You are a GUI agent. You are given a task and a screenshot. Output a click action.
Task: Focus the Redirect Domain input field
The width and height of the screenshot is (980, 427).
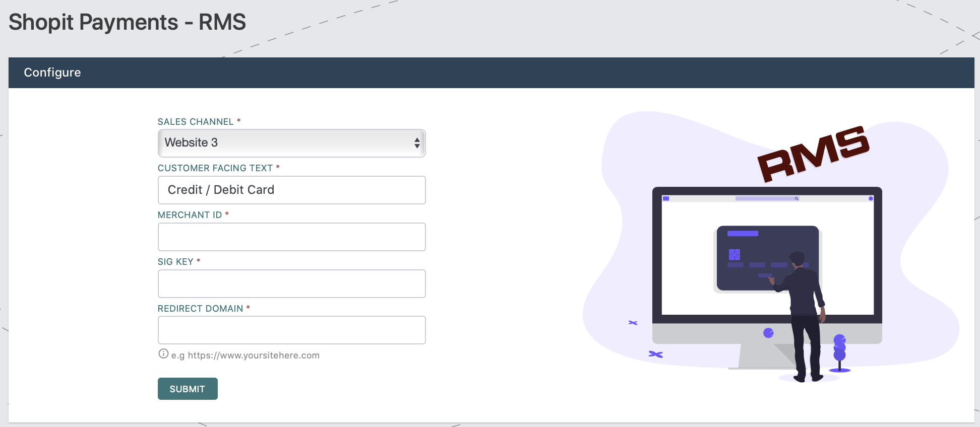click(x=291, y=330)
